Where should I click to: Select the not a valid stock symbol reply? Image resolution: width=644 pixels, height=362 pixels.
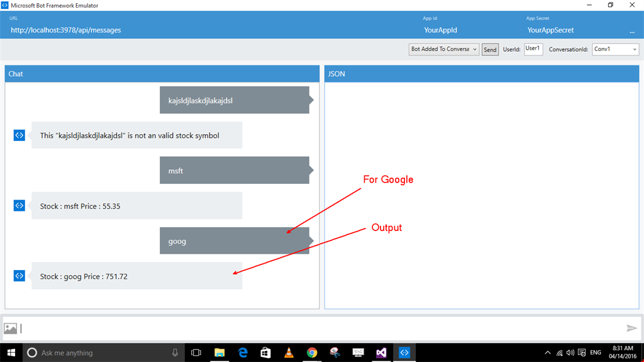click(x=136, y=135)
